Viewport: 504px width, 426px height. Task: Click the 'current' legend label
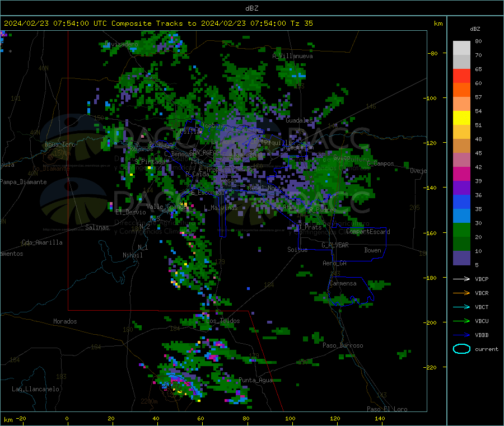pyautogui.click(x=486, y=349)
